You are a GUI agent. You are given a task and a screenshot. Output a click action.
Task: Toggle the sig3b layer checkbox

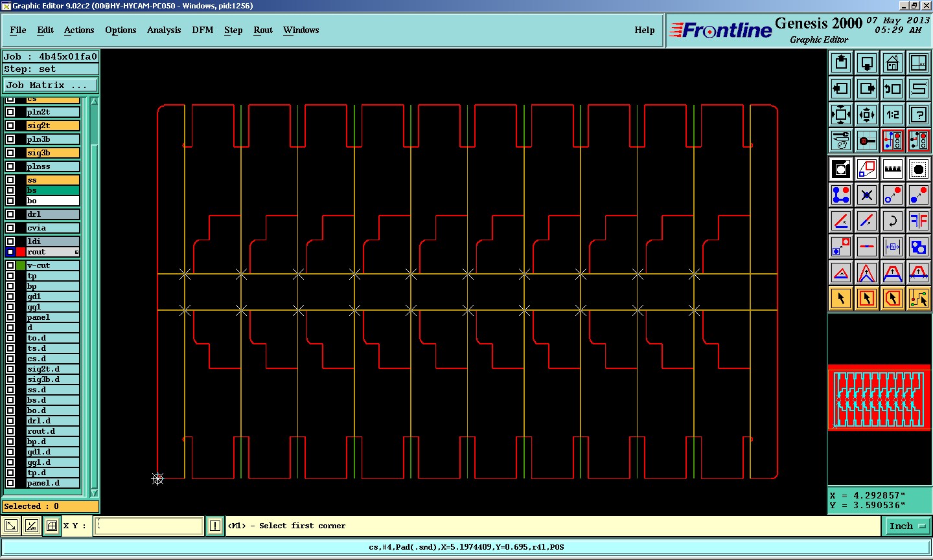[10, 153]
